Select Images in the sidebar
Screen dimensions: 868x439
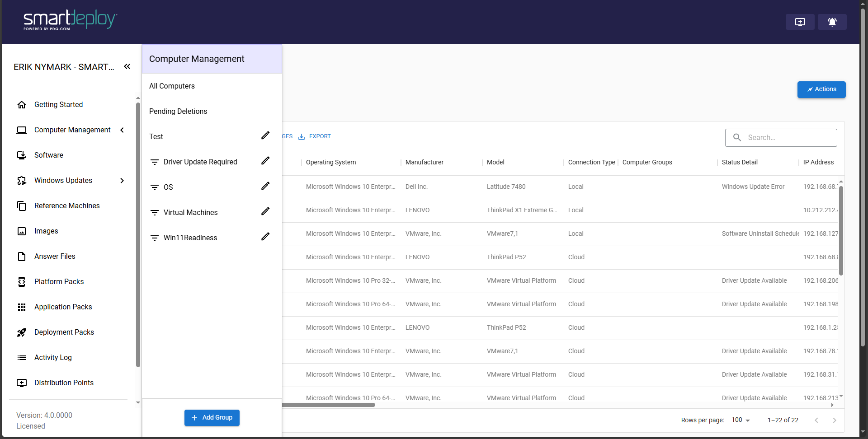(47, 231)
